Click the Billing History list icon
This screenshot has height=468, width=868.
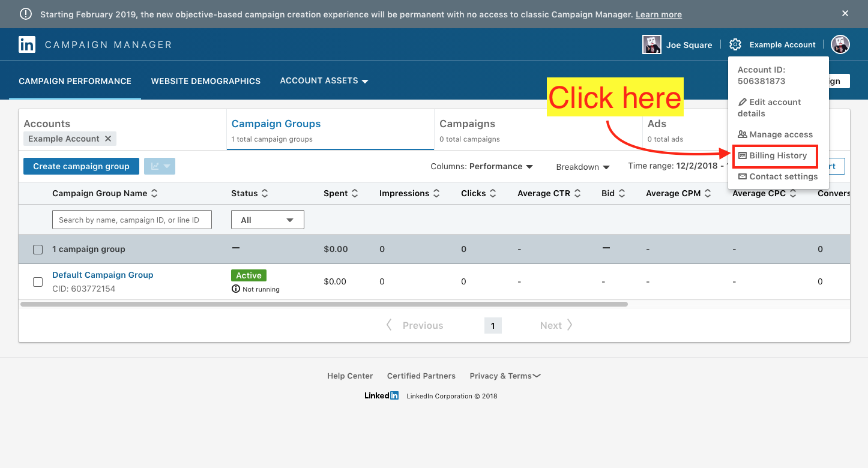coord(743,155)
